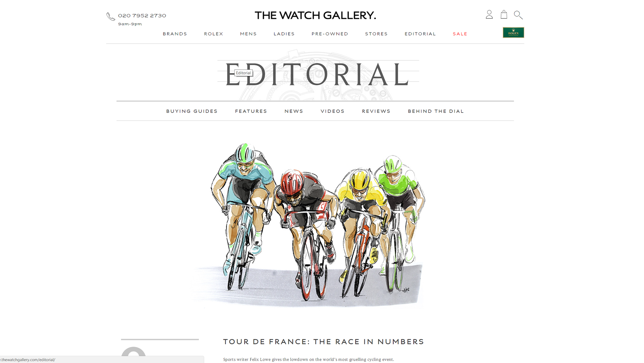The image size is (644, 363).
Task: Click the phone handset icon
Action: click(x=111, y=16)
